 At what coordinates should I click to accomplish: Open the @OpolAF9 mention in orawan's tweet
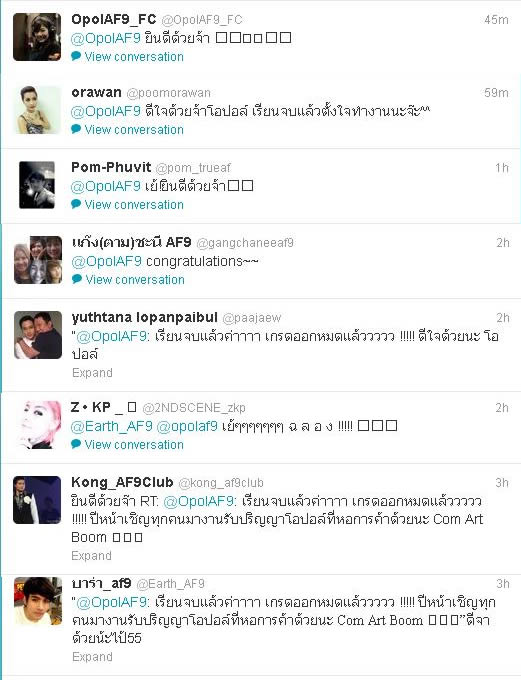pos(106,111)
